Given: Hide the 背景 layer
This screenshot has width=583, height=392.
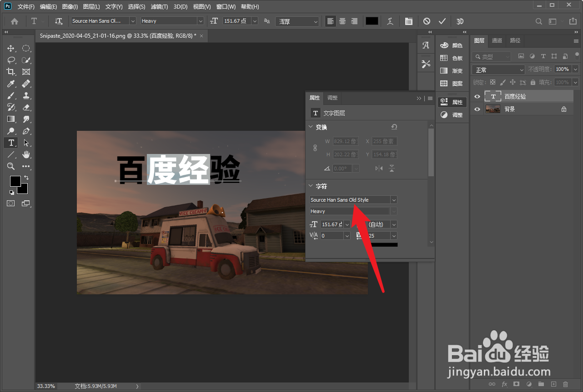Looking at the screenshot, I should click(477, 109).
